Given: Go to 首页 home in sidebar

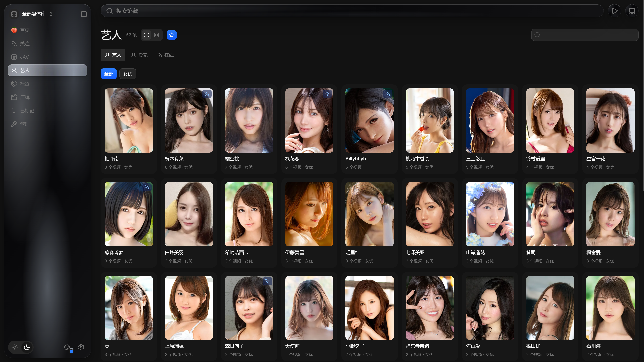Looking at the screenshot, I should tap(47, 30).
